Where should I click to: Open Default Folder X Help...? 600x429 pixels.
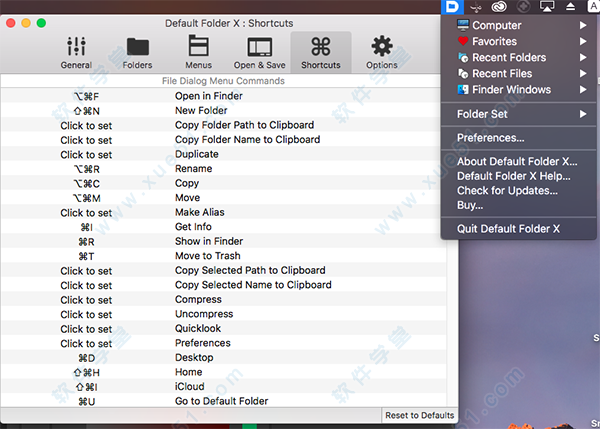(x=518, y=176)
